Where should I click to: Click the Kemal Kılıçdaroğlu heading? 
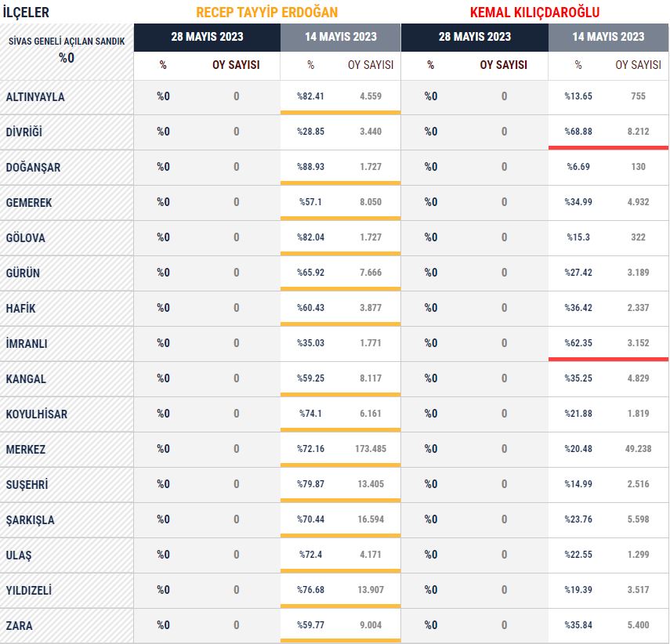coord(534,12)
